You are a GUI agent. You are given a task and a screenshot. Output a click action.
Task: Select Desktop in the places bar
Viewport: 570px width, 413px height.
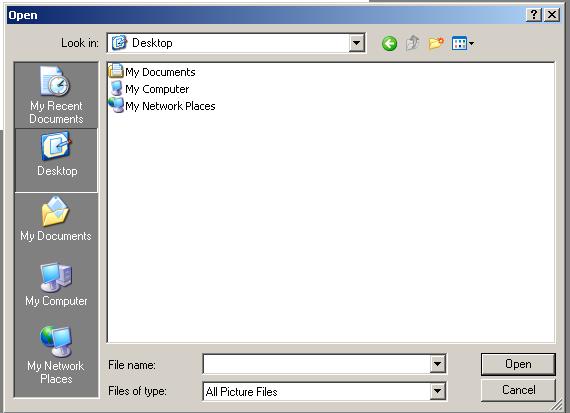[x=56, y=160]
